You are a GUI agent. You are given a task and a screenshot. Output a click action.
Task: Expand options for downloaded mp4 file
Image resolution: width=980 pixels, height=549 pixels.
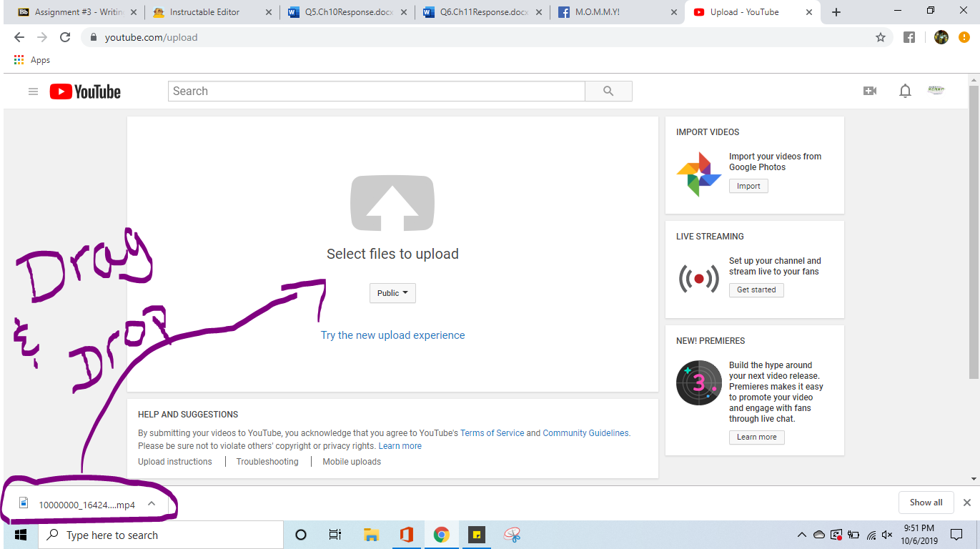point(152,503)
